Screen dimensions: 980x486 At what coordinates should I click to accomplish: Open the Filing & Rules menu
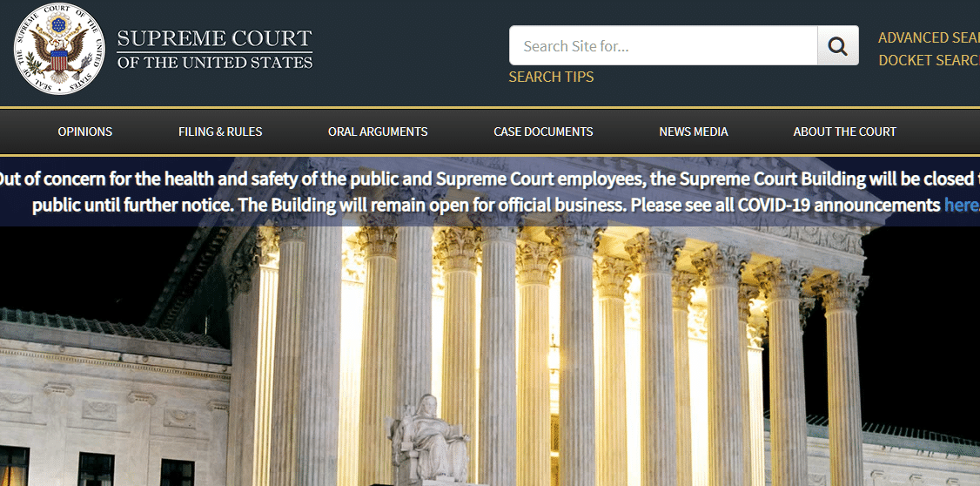click(220, 132)
